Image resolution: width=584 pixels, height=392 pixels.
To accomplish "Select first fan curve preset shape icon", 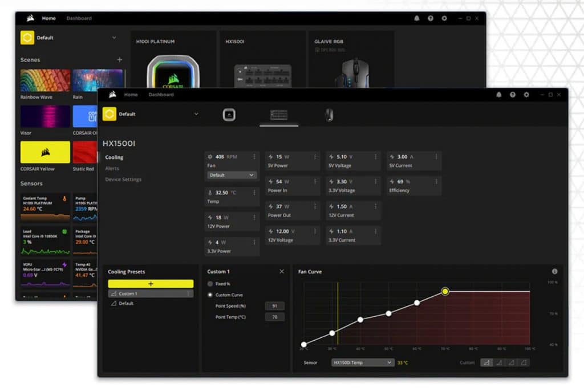I will click(x=486, y=362).
